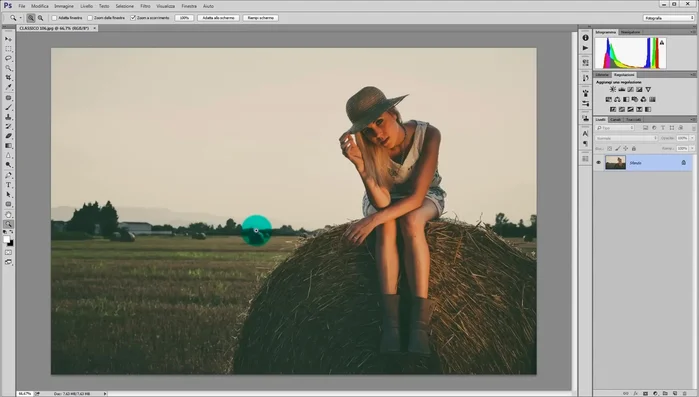Add an Exposure adjustment
Viewport: 699px width, 397px height.
[x=639, y=90]
